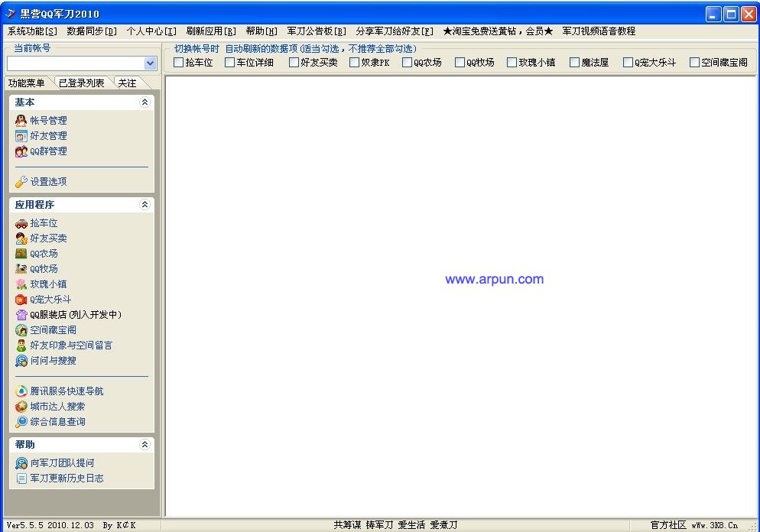Switch to the 已登录列表 tab
Image resolution: width=760 pixels, height=532 pixels.
click(x=81, y=83)
